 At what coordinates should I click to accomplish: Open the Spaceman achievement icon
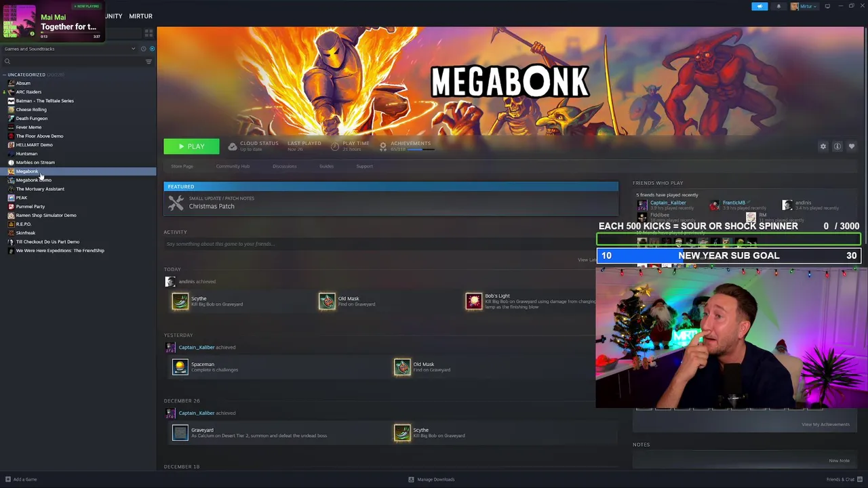pyautogui.click(x=180, y=367)
